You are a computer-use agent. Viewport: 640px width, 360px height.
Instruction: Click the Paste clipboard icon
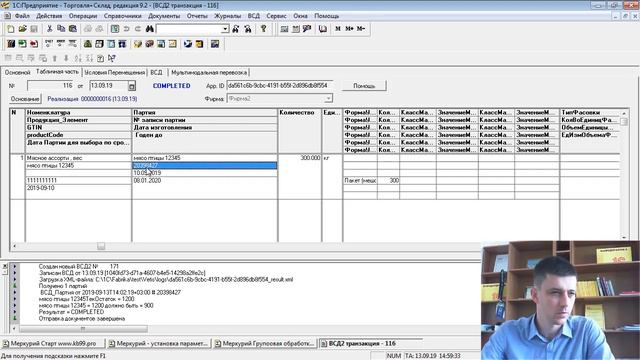pyautogui.click(x=73, y=29)
